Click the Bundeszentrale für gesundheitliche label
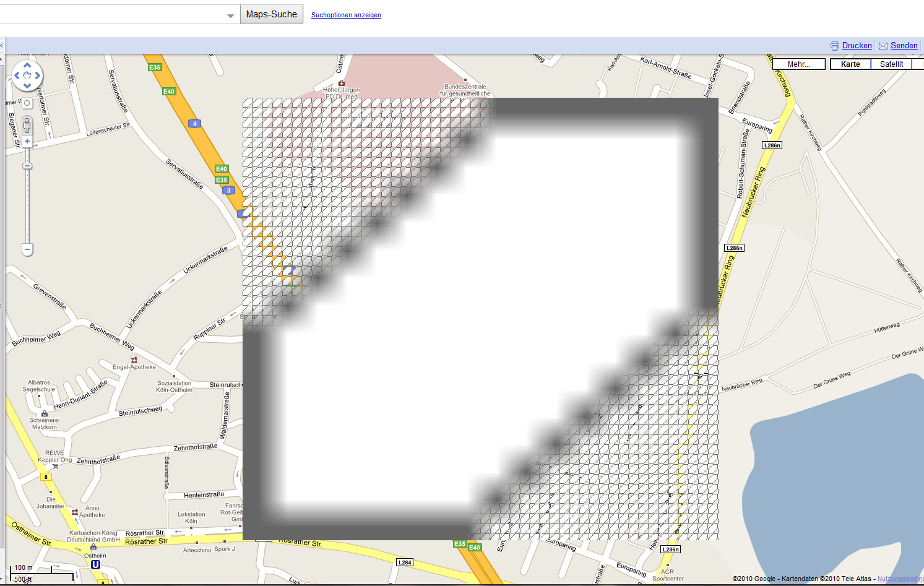The width and height of the screenshot is (924, 586). [x=465, y=90]
